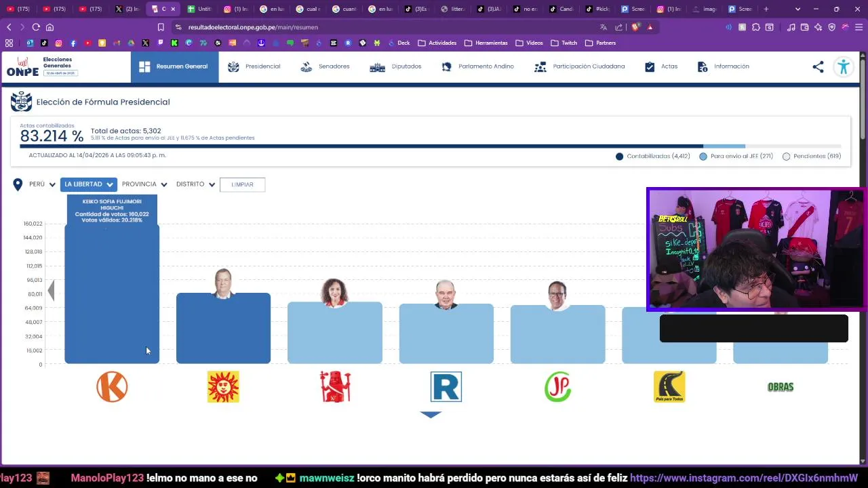This screenshot has width=868, height=488.
Task: Click the Facebook bookmark icon
Action: pos(73,43)
